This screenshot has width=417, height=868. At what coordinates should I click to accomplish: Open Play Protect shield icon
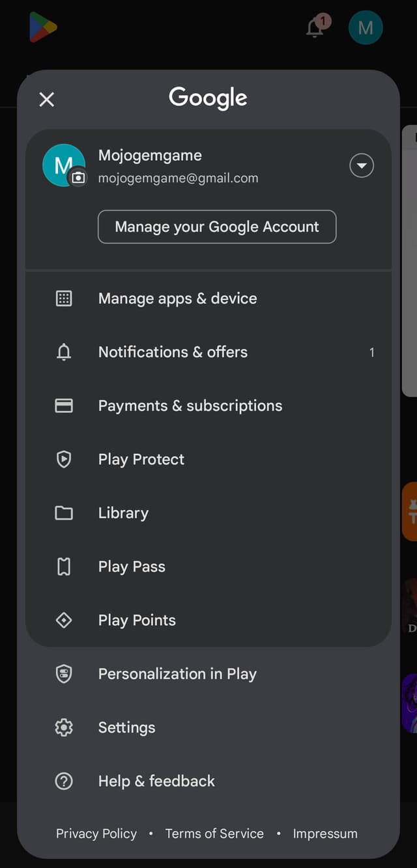(x=64, y=459)
